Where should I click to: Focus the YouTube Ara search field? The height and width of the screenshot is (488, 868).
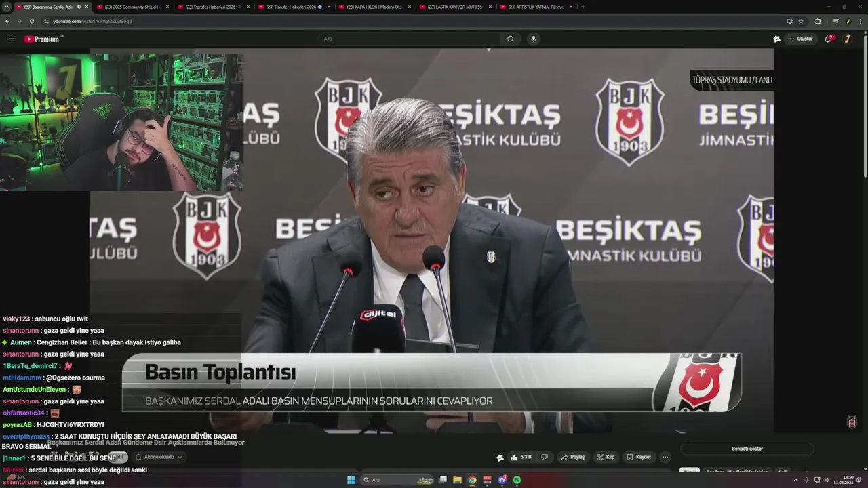coord(410,39)
